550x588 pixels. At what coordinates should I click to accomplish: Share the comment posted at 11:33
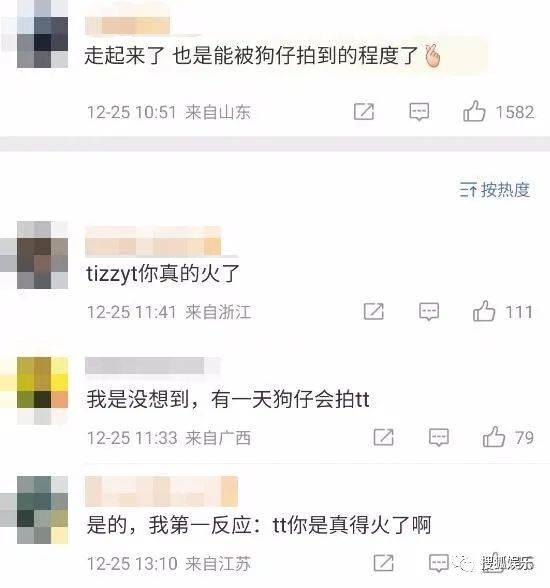tap(384, 437)
